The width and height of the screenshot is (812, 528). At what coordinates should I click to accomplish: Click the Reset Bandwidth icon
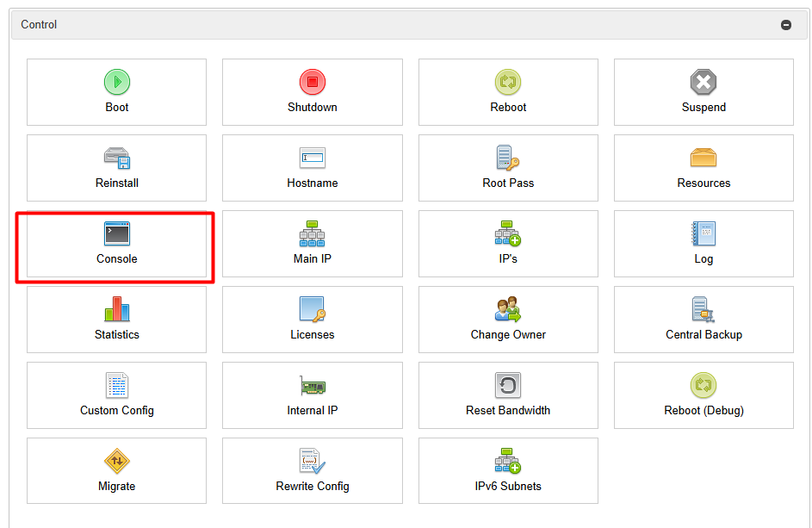pyautogui.click(x=508, y=386)
